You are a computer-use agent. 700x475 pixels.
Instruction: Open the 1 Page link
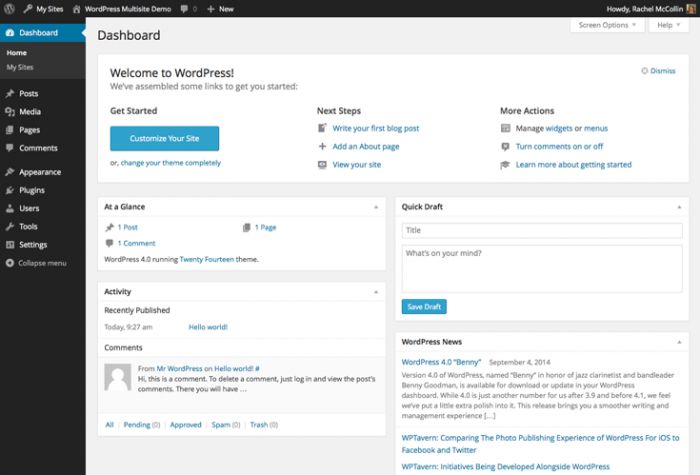pyautogui.click(x=265, y=227)
